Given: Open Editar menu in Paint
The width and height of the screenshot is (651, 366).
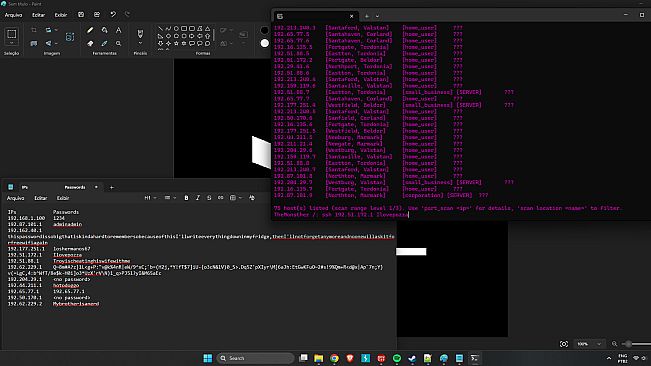Looking at the screenshot, I should tap(38, 15).
